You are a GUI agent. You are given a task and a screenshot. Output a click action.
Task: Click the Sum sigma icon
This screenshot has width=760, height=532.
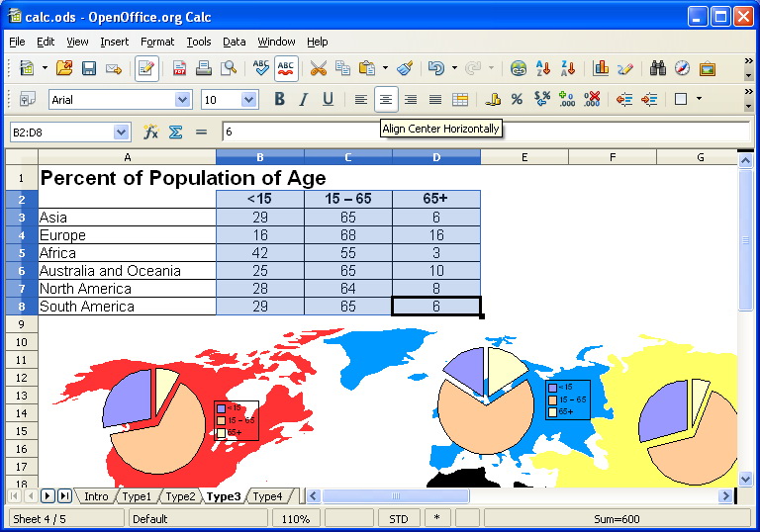[175, 132]
